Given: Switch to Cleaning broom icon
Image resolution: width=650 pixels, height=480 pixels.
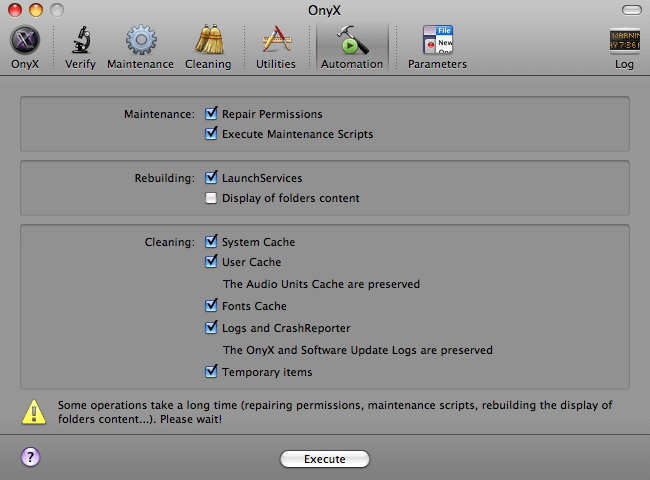Looking at the screenshot, I should (209, 39).
